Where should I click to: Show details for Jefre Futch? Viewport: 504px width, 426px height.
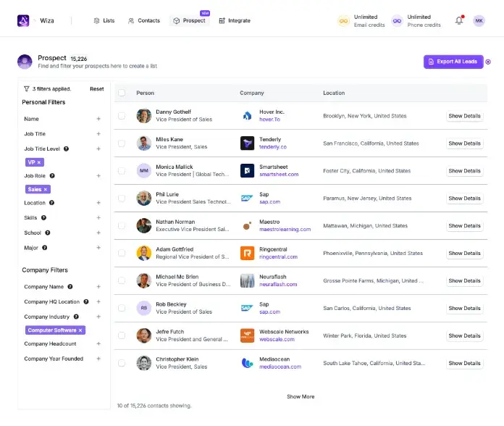464,335
